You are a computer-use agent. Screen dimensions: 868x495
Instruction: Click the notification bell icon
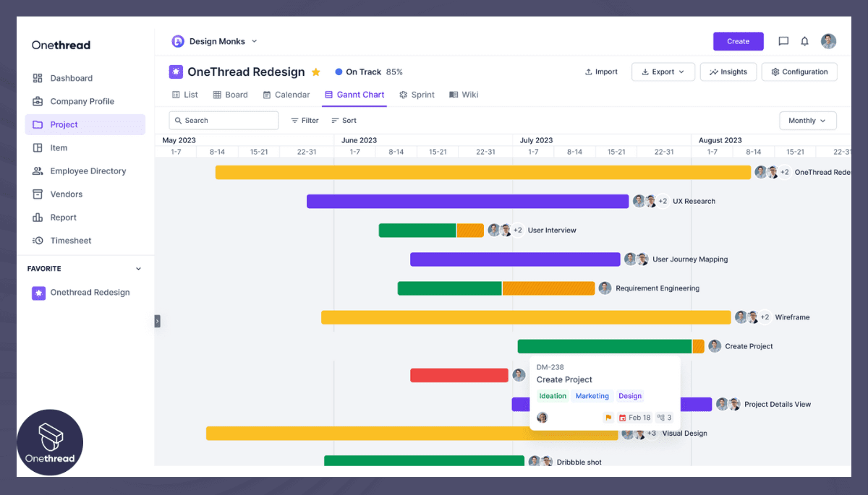pyautogui.click(x=804, y=41)
